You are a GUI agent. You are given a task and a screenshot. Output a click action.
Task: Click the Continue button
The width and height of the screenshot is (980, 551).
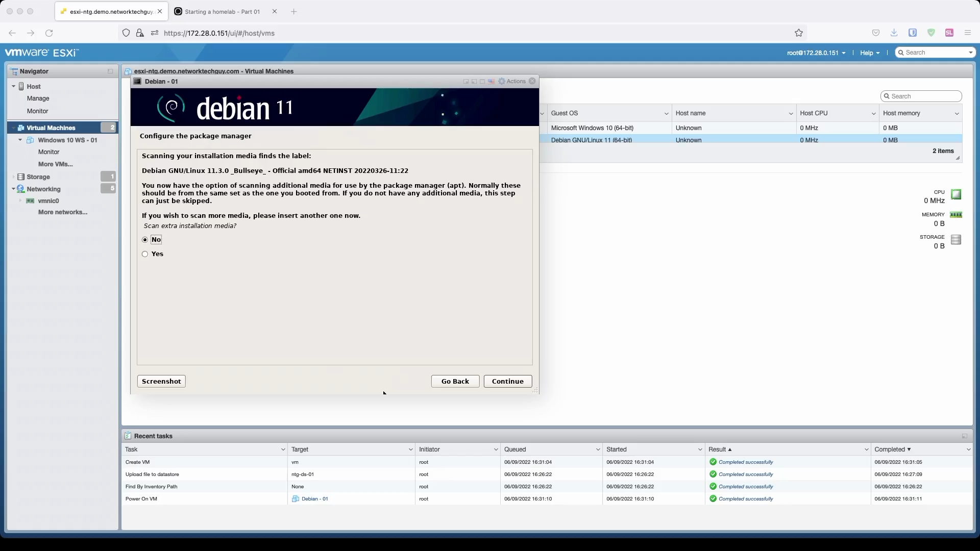[x=508, y=382]
